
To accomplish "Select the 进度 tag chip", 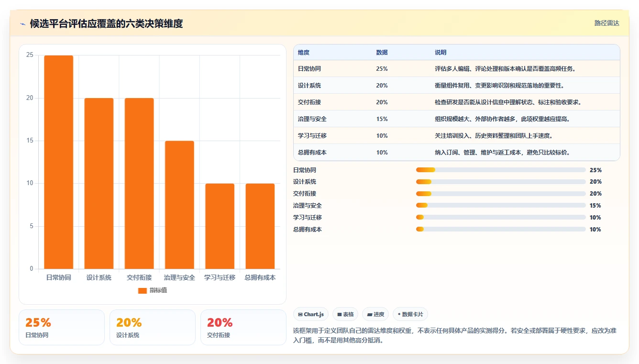I will (375, 314).
